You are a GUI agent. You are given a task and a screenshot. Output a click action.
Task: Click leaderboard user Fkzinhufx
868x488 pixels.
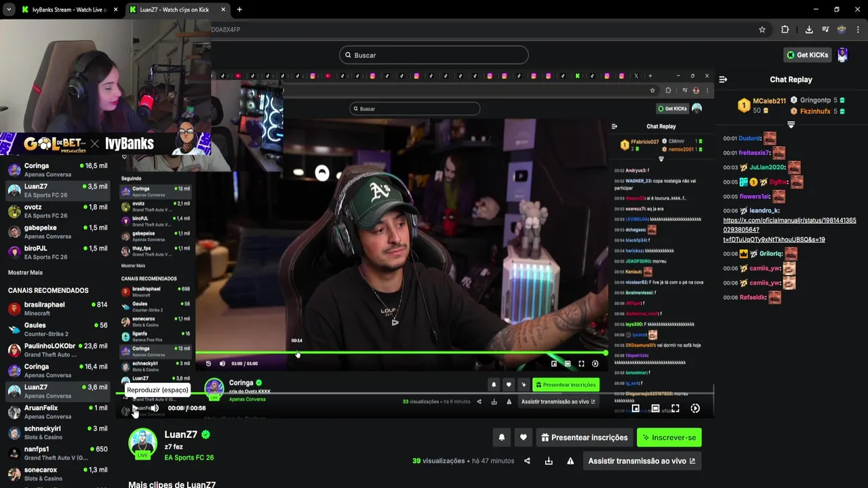pyautogui.click(x=815, y=111)
